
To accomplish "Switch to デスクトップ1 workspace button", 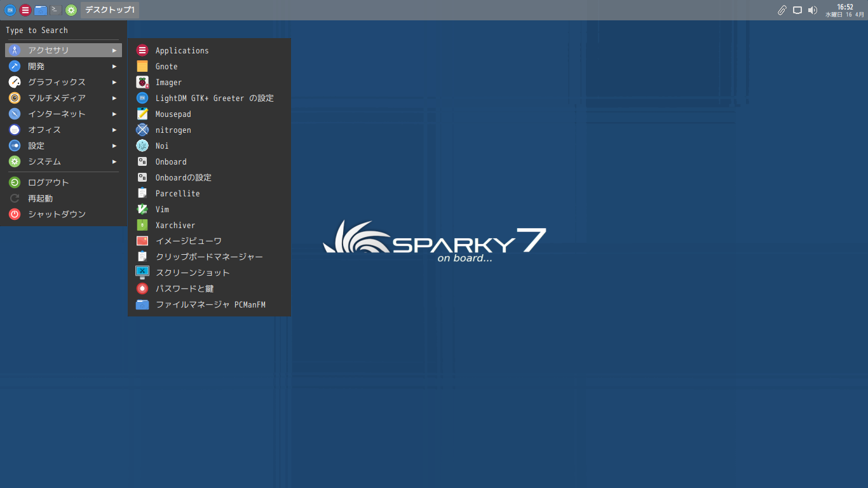I will tap(110, 10).
